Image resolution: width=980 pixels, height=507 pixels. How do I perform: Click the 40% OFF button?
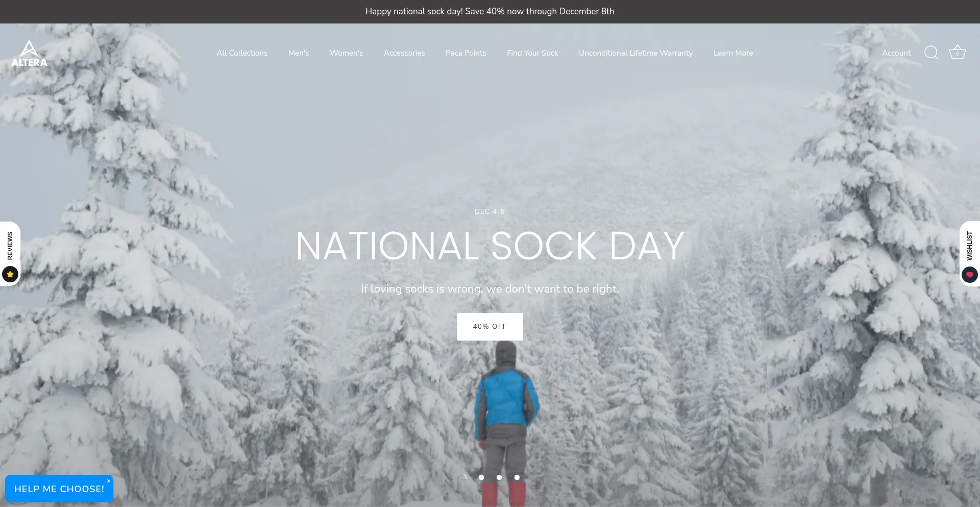click(x=490, y=327)
